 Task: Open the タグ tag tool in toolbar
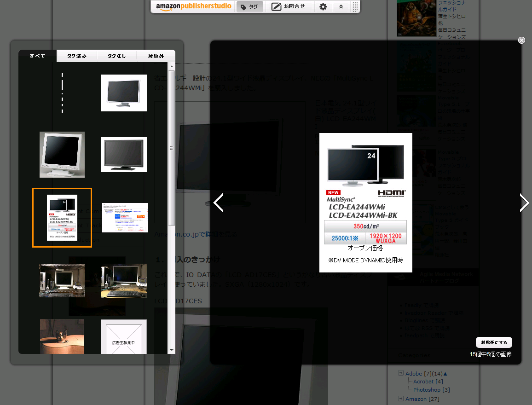click(250, 7)
